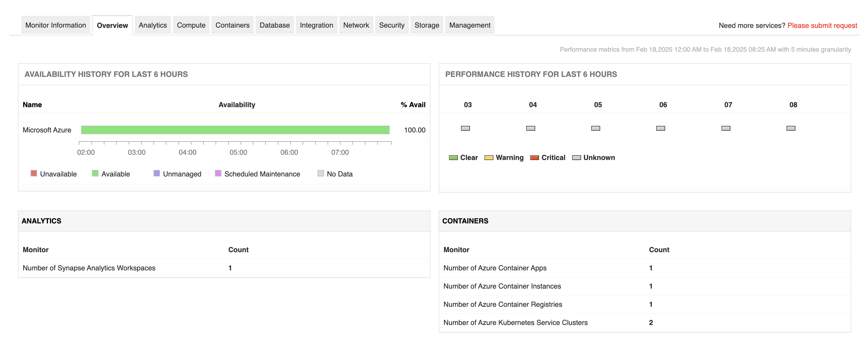Select the Unknown legend icon

(x=577, y=157)
